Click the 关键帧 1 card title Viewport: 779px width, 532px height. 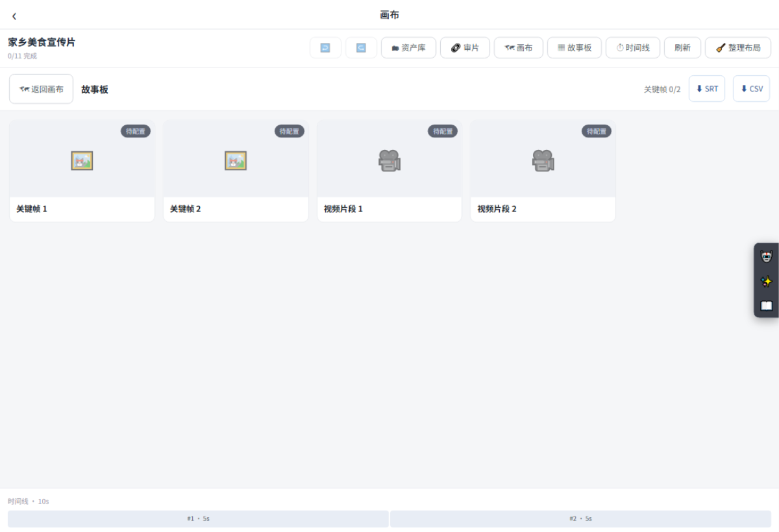click(32, 209)
